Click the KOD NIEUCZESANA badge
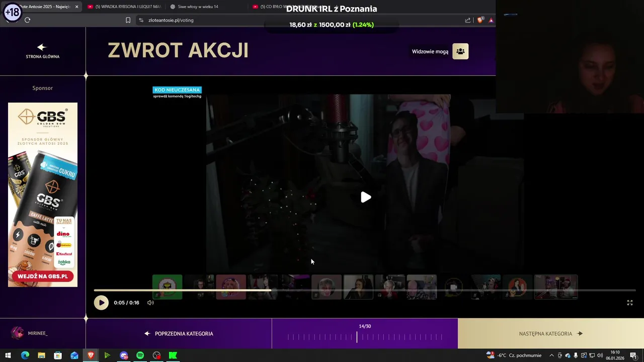The width and height of the screenshot is (644, 362). [x=177, y=90]
